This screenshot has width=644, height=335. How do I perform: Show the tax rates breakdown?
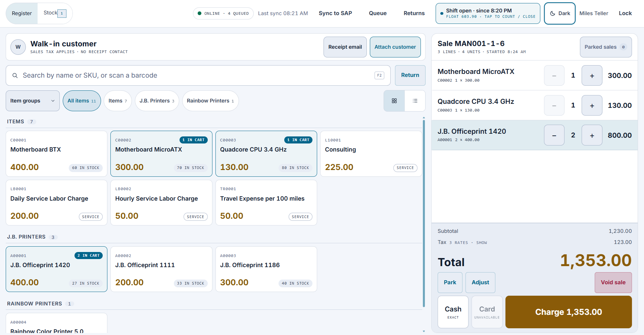(x=481, y=243)
